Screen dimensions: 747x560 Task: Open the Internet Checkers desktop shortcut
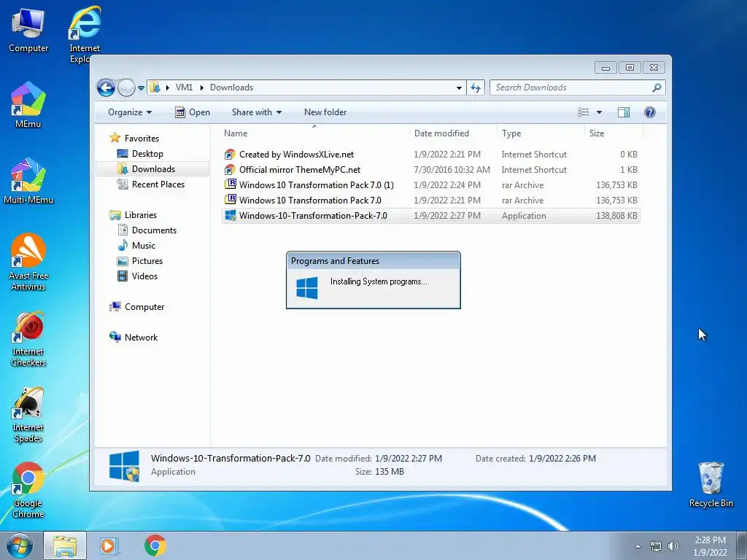click(x=28, y=339)
